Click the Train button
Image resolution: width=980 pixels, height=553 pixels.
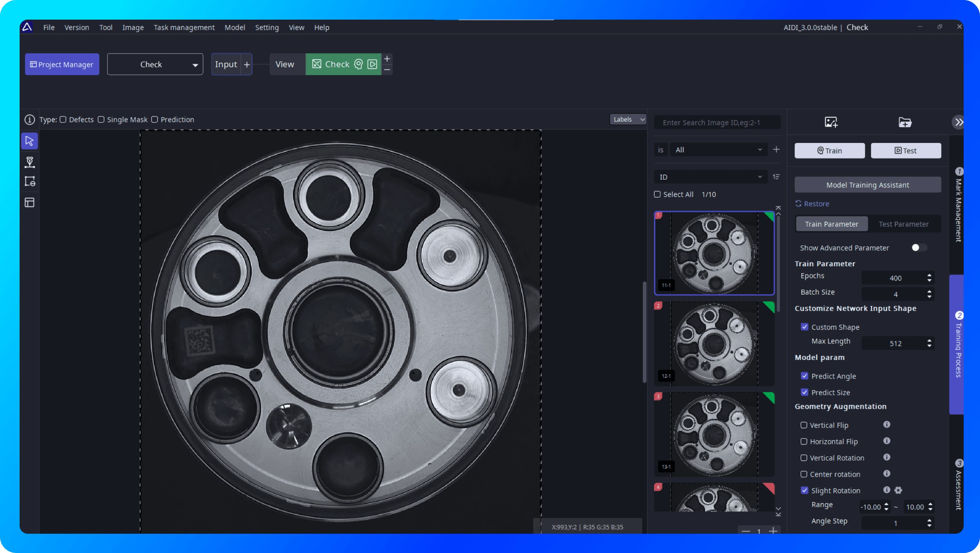click(x=829, y=151)
